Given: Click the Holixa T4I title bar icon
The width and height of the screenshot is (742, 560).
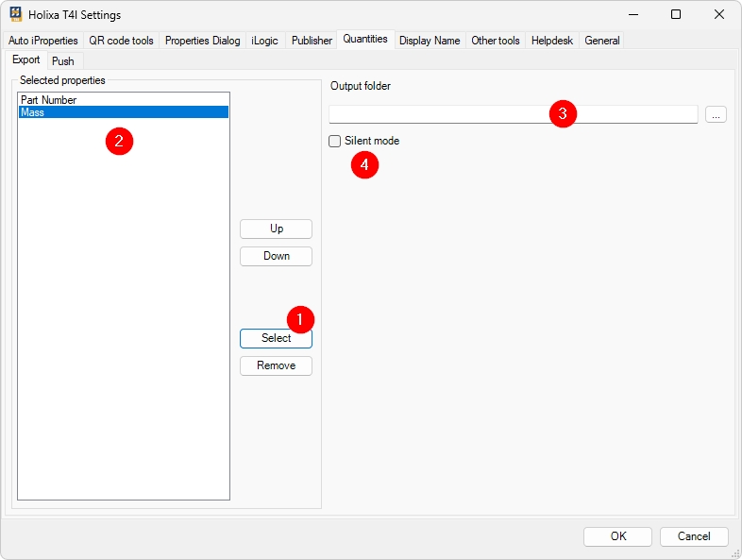Looking at the screenshot, I should point(16,14).
